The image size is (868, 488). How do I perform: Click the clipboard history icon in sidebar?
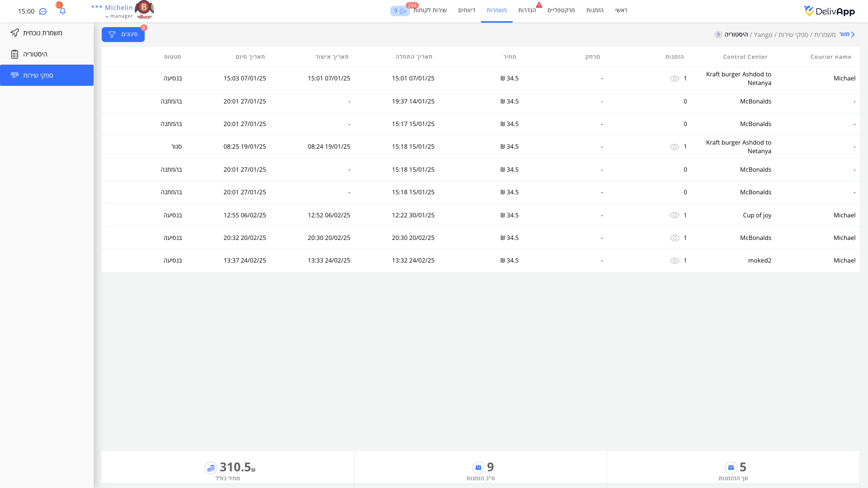pyautogui.click(x=15, y=54)
